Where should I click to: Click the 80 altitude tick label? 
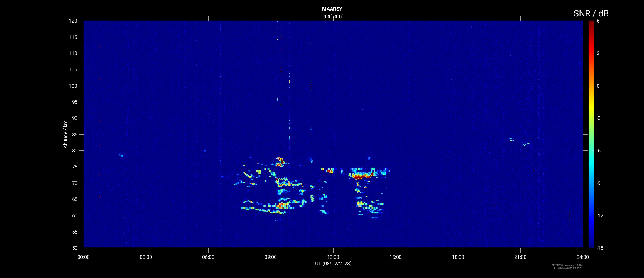[x=74, y=150]
